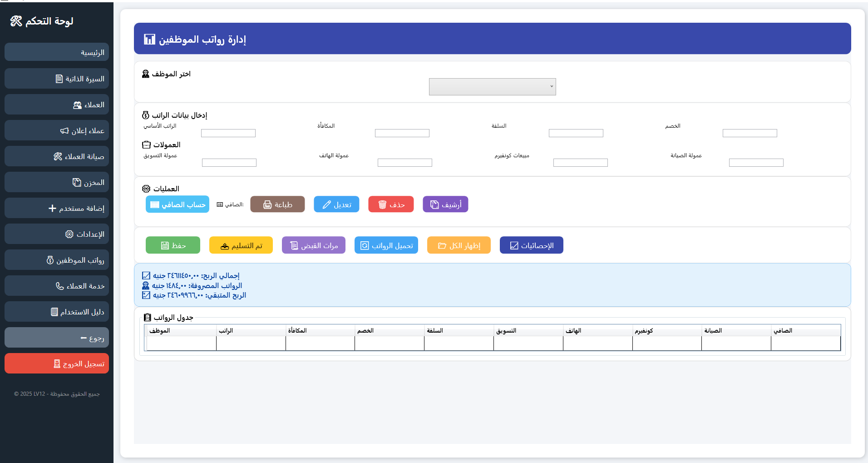The image size is (868, 463).
Task: Click the chart icon on الإحصائيات button
Action: pyautogui.click(x=514, y=246)
